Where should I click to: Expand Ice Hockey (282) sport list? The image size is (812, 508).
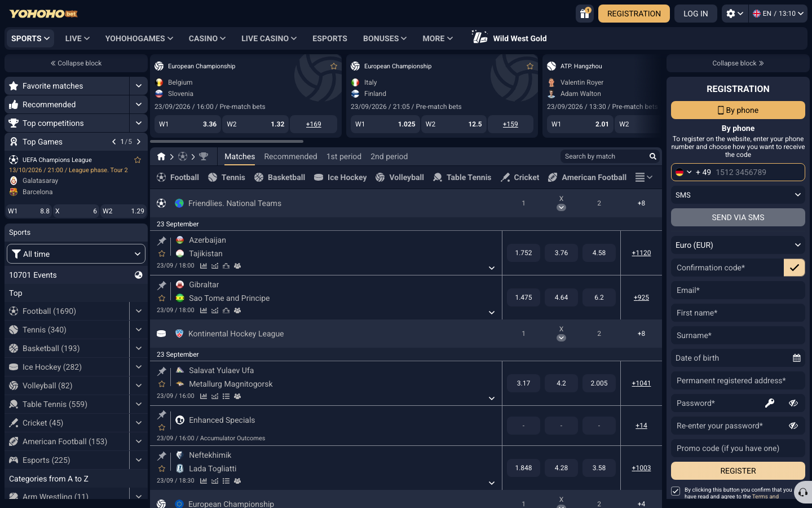pyautogui.click(x=138, y=367)
